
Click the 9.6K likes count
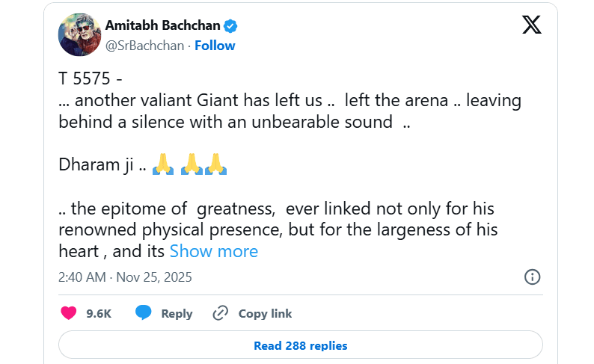(99, 314)
